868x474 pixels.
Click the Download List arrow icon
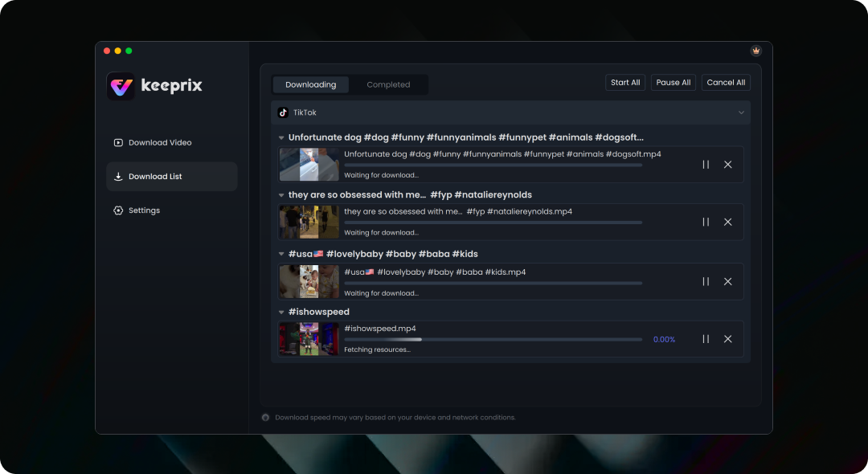[118, 177]
